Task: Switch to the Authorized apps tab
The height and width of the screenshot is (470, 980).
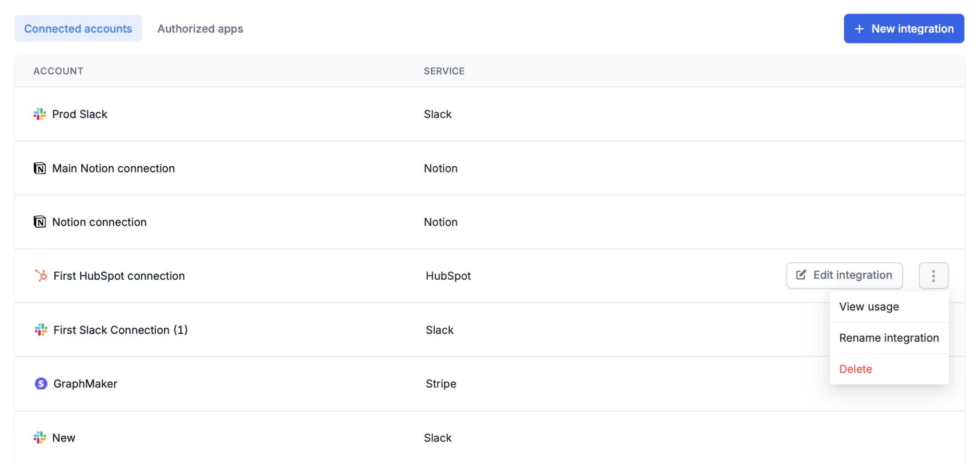Action: (x=200, y=28)
